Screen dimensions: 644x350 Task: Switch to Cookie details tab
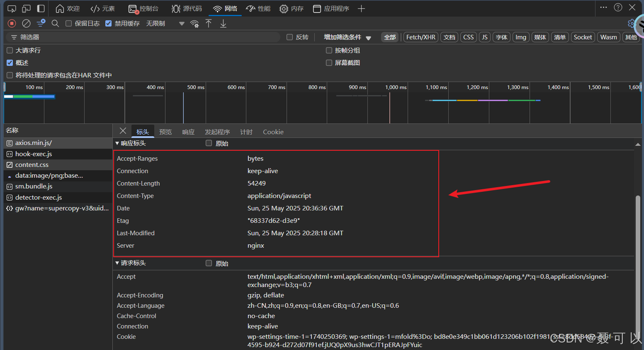tap(273, 132)
